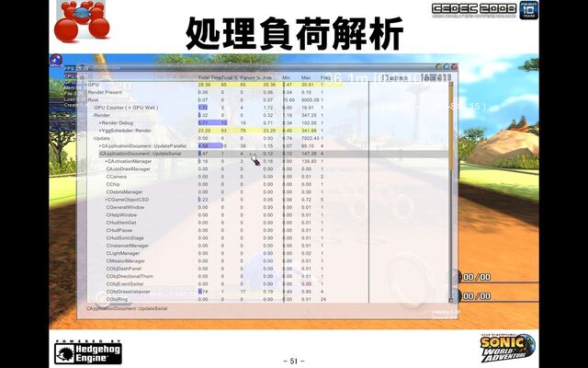
Task: Click the 341.88 Max value of YggScheduler::Render
Action: [x=309, y=131]
